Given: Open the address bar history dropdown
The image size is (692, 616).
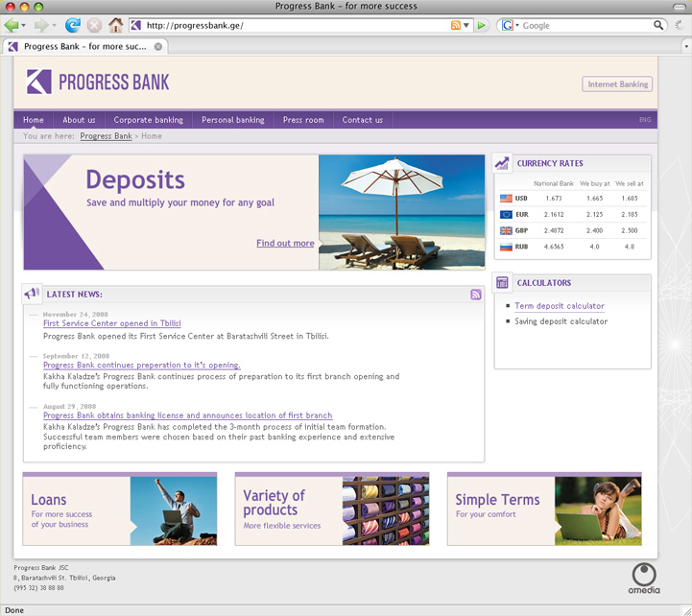Looking at the screenshot, I should (x=466, y=26).
